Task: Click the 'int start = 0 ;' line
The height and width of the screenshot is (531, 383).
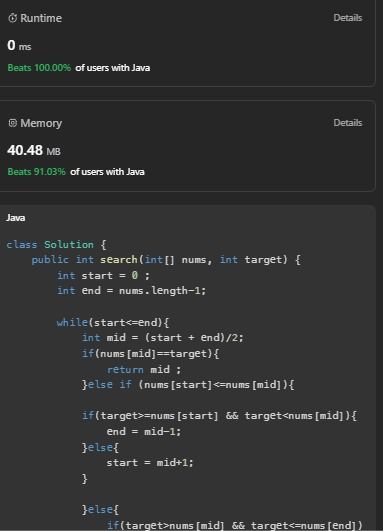Action: pyautogui.click(x=103, y=275)
